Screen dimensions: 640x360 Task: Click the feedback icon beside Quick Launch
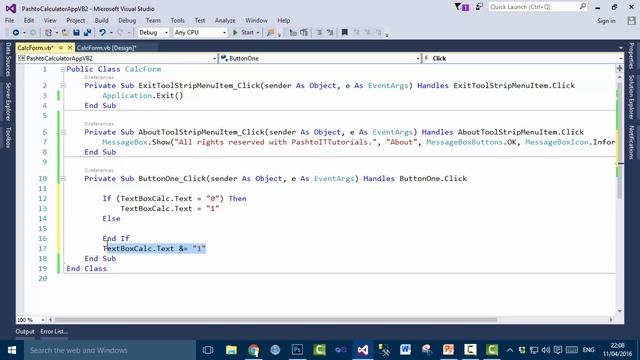[479, 7]
